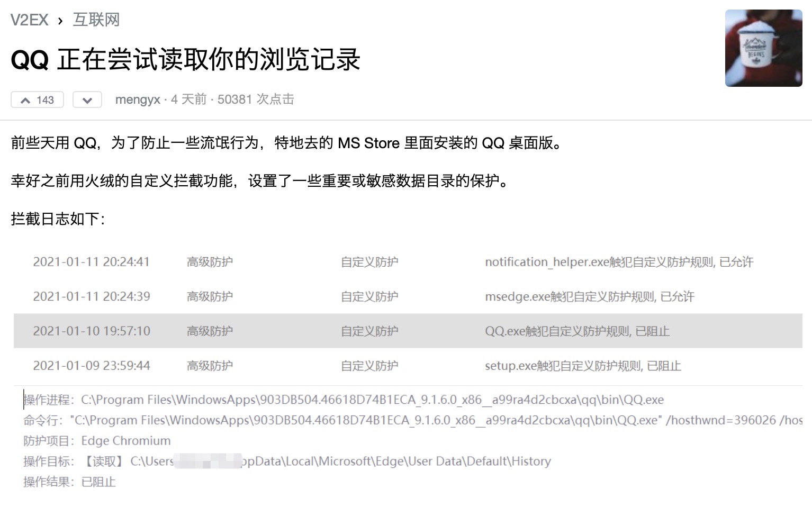The width and height of the screenshot is (812, 507).
Task: Click the 拦截日志如下 line
Action: tap(58, 219)
